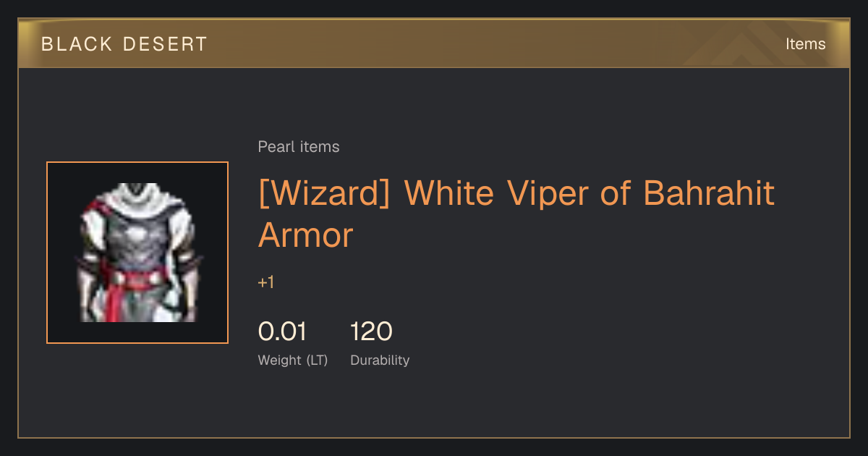Image resolution: width=868 pixels, height=456 pixels.
Task: Click the 120 durability value
Action: tap(371, 332)
